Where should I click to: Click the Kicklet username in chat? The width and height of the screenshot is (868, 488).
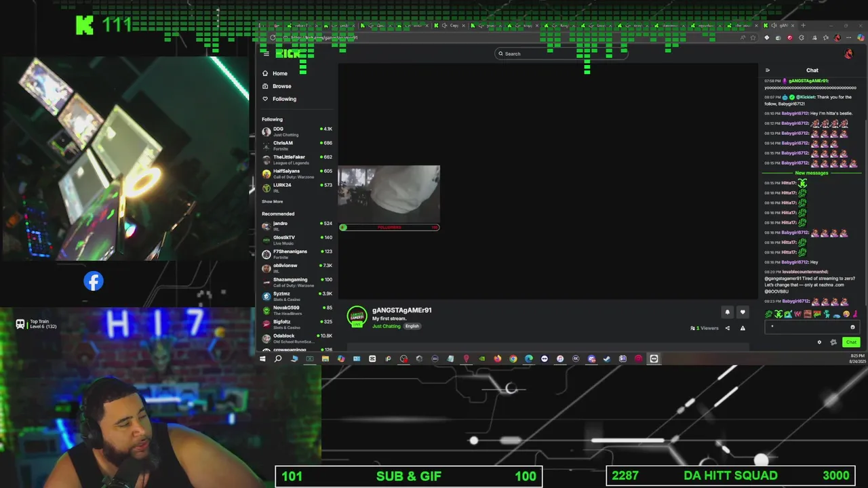[x=805, y=97]
